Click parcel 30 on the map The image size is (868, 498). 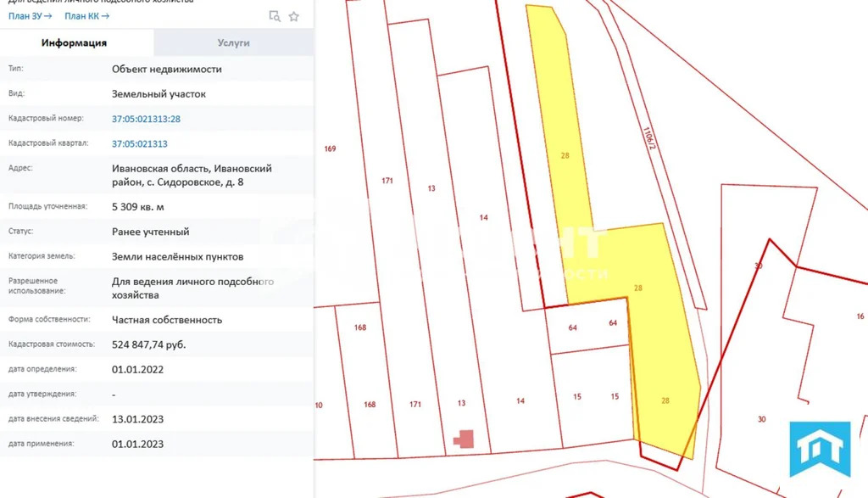tap(761, 417)
